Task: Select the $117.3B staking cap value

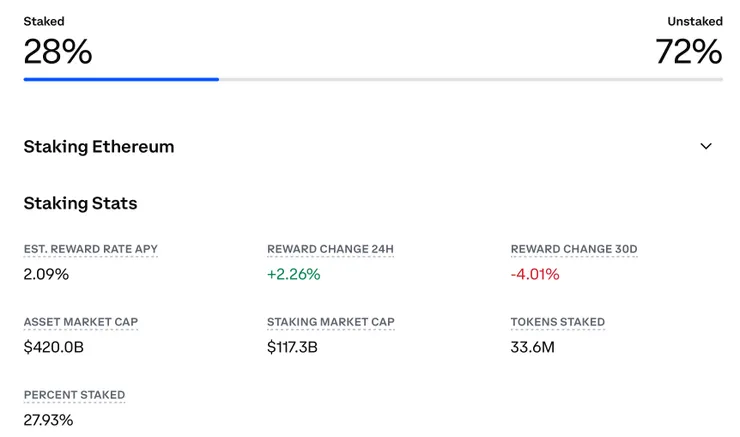Action: [292, 347]
